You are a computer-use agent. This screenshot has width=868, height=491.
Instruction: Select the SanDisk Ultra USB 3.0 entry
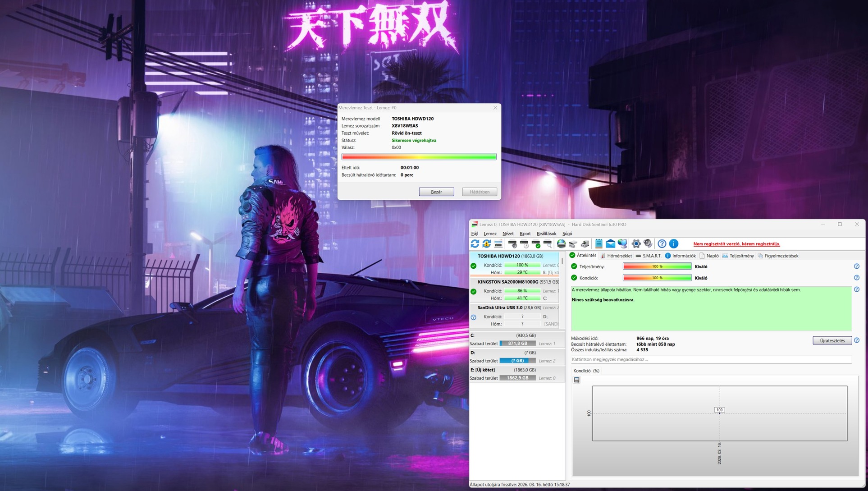(500, 307)
